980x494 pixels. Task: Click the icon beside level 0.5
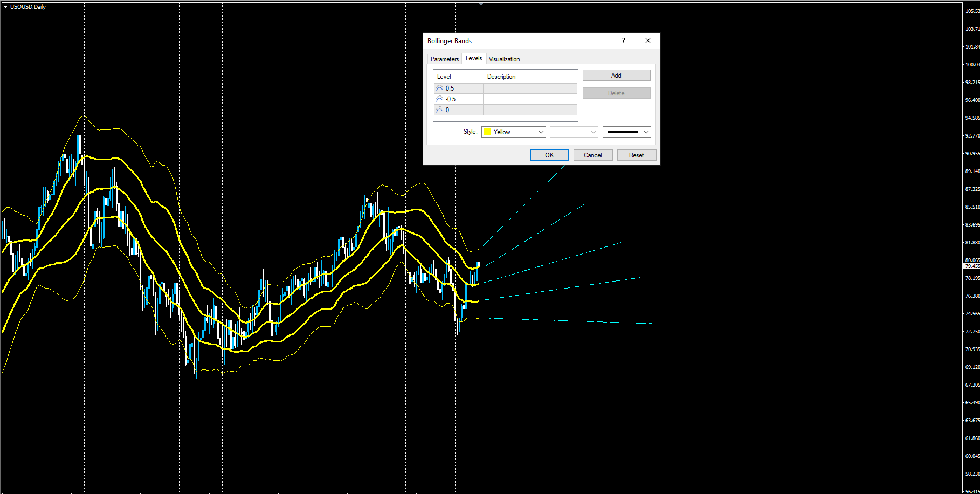(439, 88)
